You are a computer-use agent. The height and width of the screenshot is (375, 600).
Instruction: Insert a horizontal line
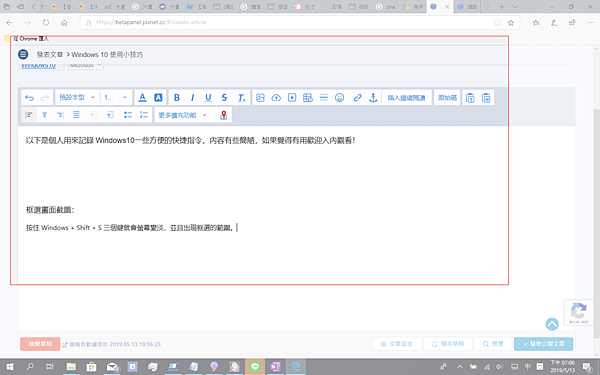[x=324, y=98]
